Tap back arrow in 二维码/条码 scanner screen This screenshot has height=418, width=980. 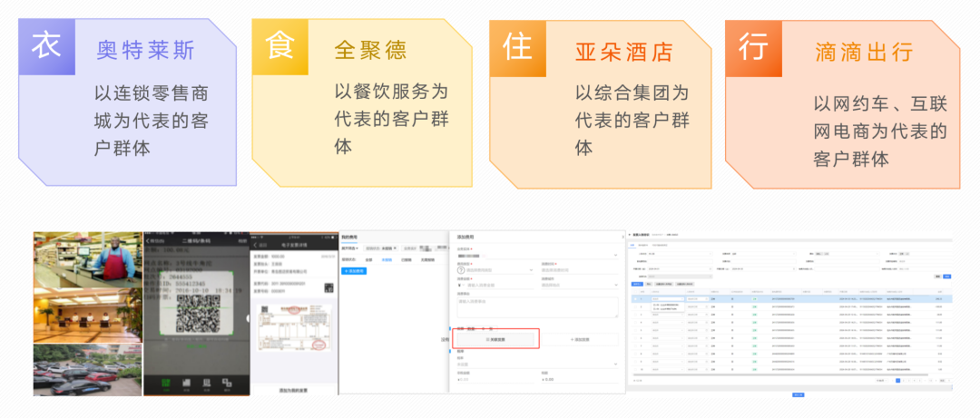tap(148, 241)
